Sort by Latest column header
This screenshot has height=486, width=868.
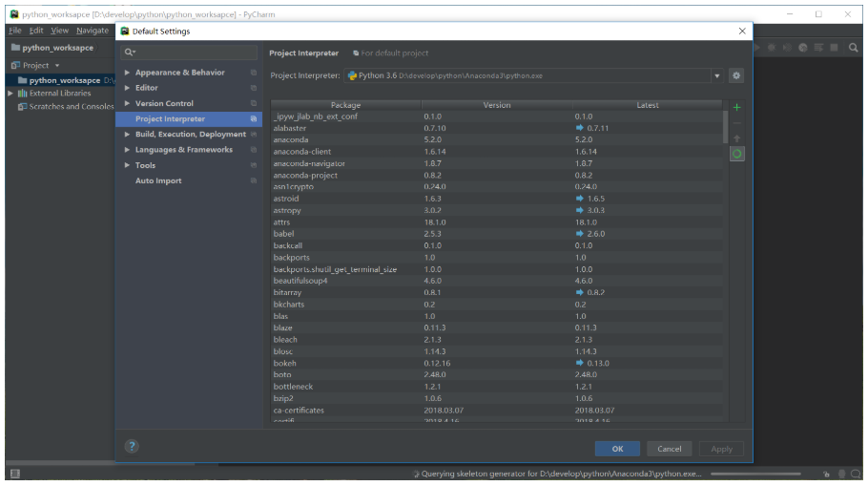(x=647, y=105)
